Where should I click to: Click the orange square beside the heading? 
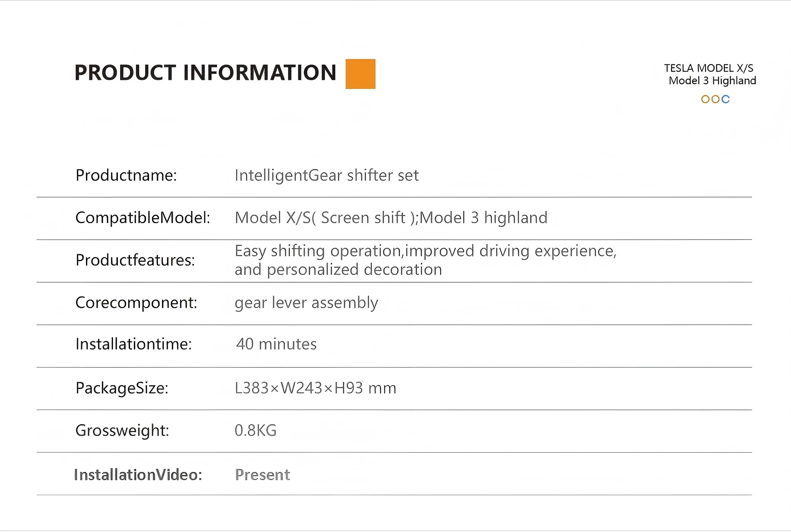point(360,74)
